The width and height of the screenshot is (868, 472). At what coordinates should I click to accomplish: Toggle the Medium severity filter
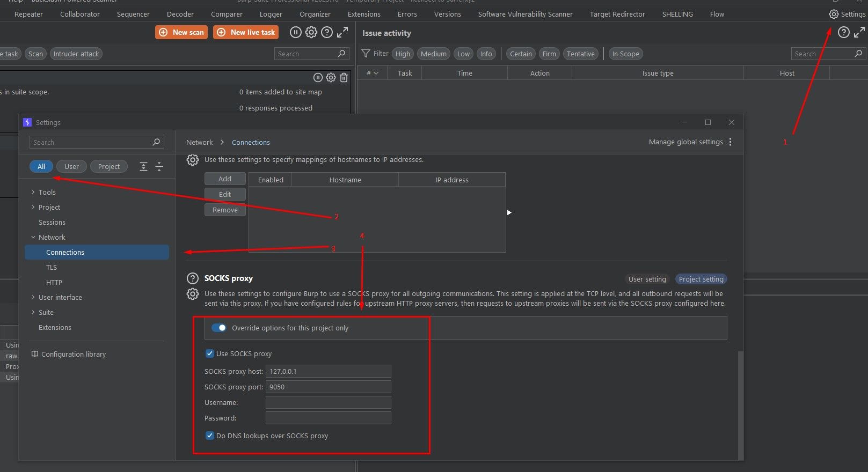coord(434,54)
